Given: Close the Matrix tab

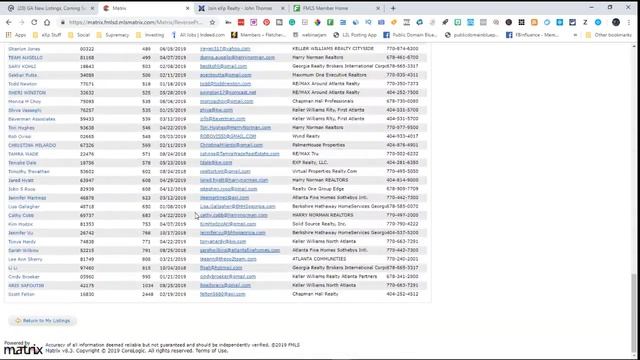Looking at the screenshot, I should (x=187, y=8).
